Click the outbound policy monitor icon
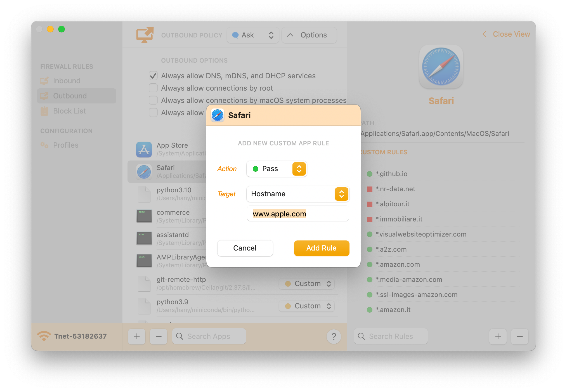 tap(145, 35)
